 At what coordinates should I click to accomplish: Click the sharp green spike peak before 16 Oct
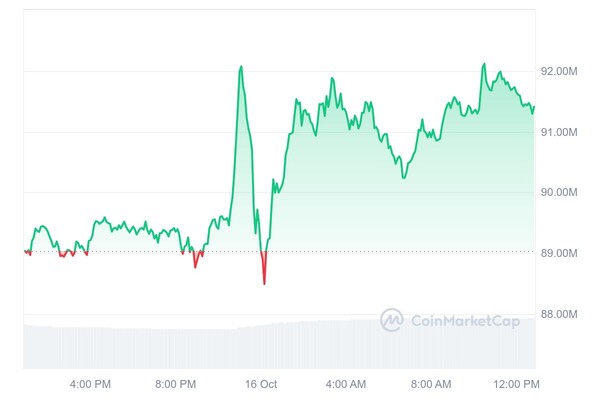point(241,67)
